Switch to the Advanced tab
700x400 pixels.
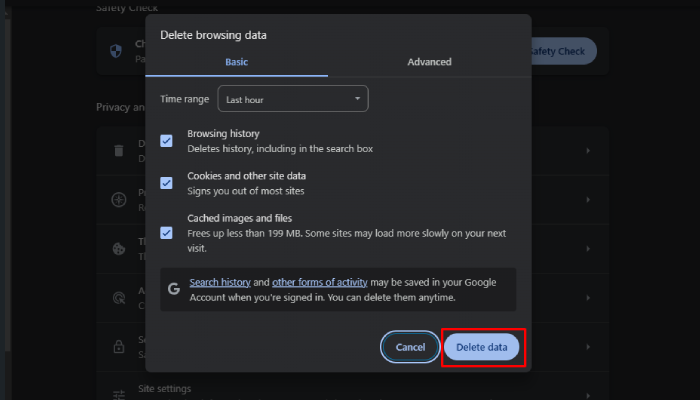(429, 62)
